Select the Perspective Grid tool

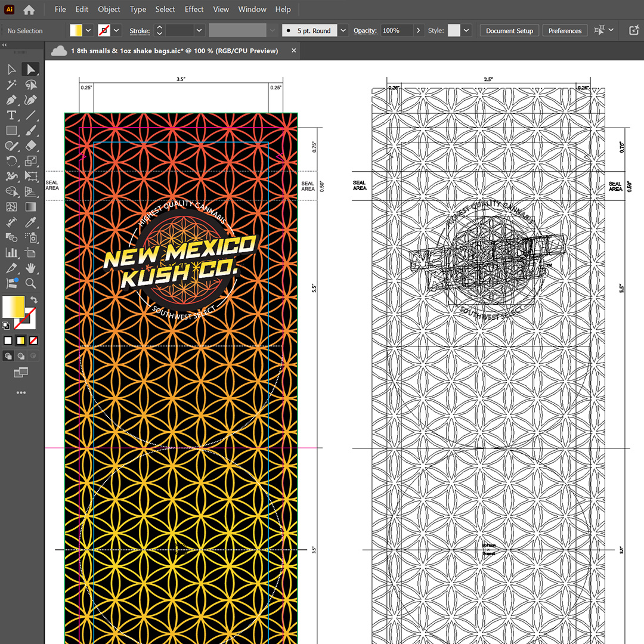(30, 192)
